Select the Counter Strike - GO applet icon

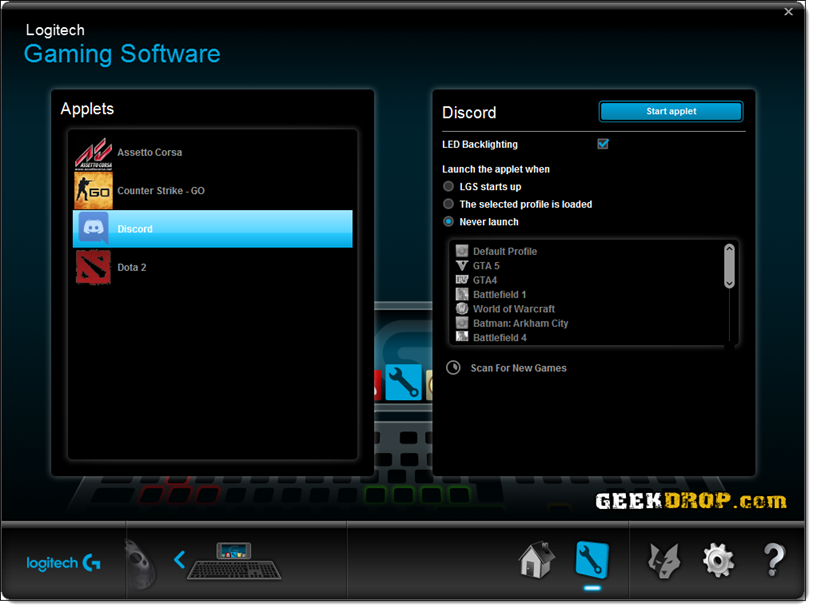click(x=93, y=191)
